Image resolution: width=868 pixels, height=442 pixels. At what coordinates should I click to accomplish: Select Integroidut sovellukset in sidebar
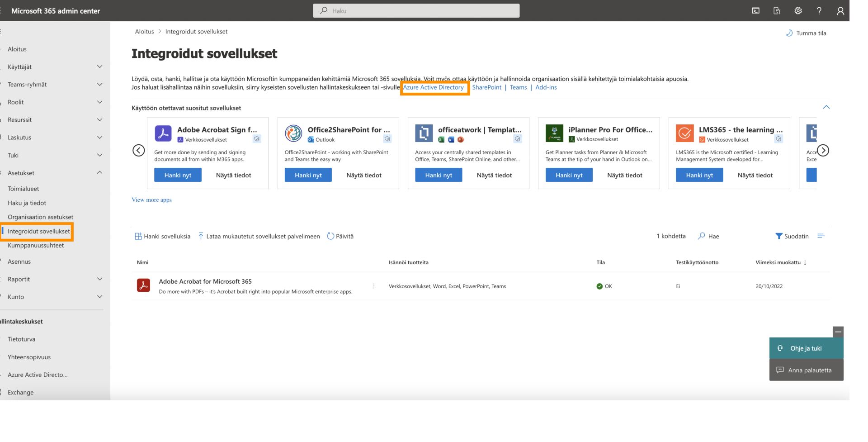pos(38,231)
